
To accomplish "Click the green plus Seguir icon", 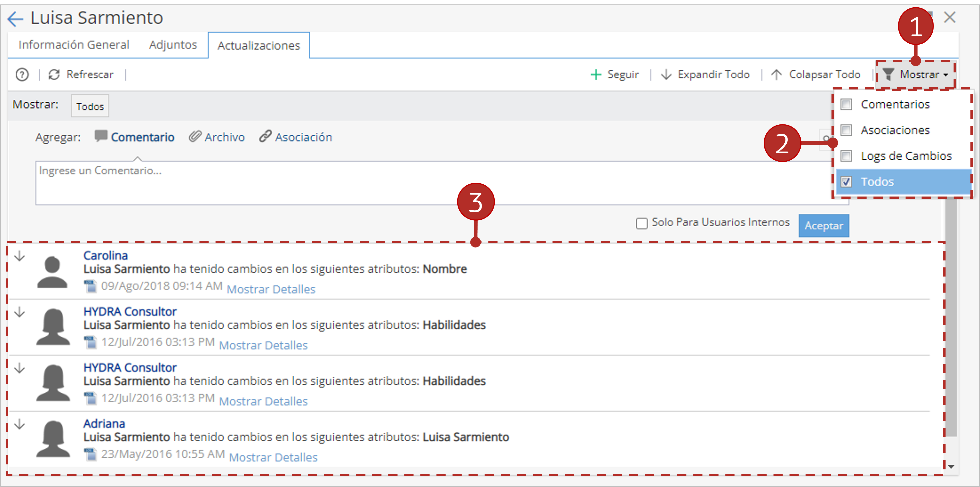I will click(x=596, y=75).
